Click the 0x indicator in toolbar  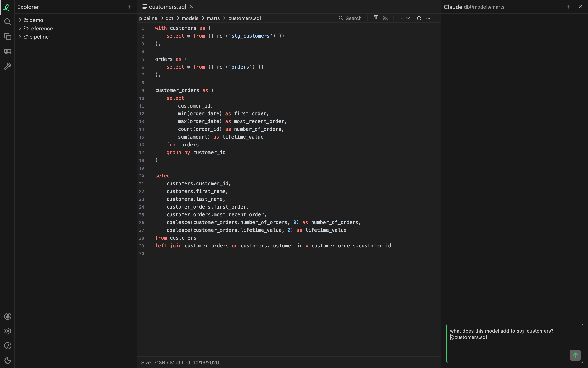pos(385,18)
